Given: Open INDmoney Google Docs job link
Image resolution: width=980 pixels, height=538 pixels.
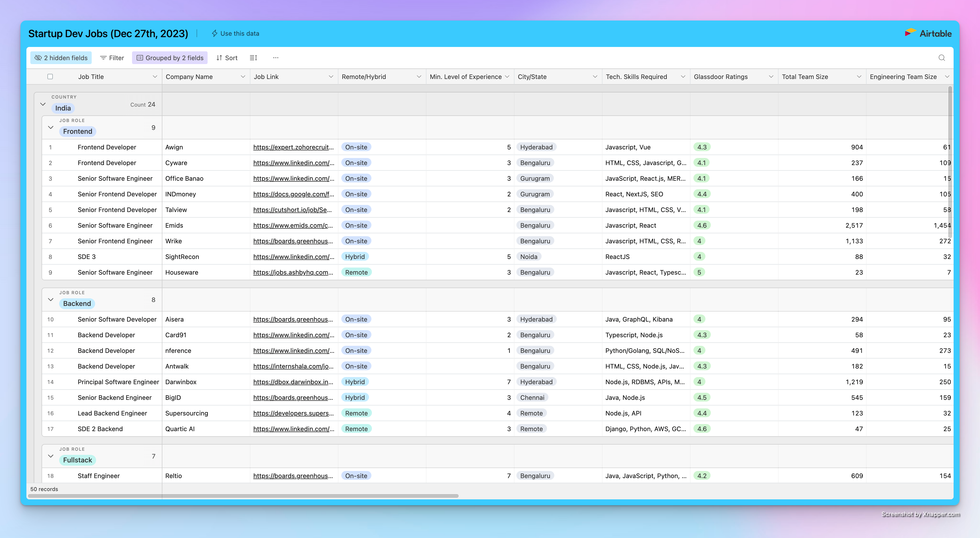Looking at the screenshot, I should click(x=293, y=194).
